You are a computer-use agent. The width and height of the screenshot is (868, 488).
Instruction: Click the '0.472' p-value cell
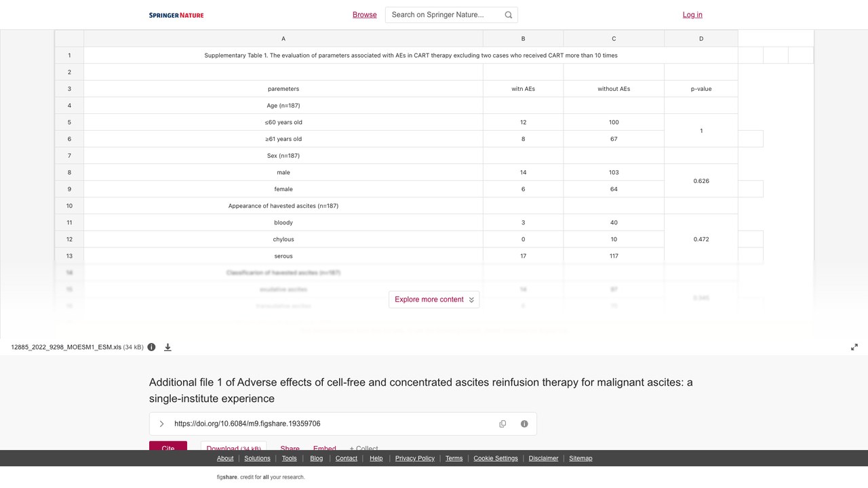[x=701, y=239]
